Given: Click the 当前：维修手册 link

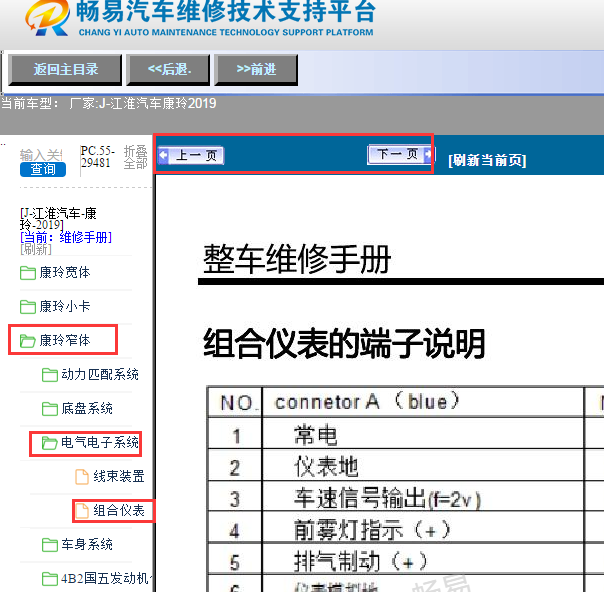Looking at the screenshot, I should click(66, 237).
